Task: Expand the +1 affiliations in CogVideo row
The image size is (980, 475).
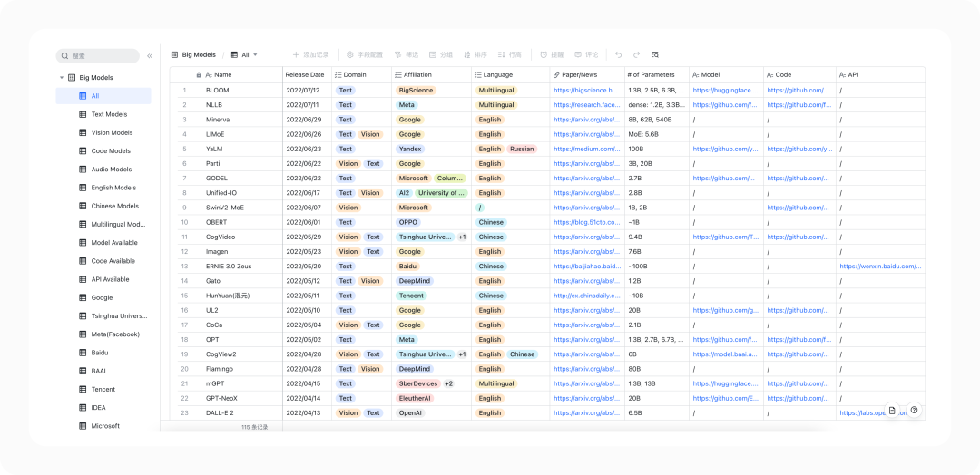Action: [462, 237]
